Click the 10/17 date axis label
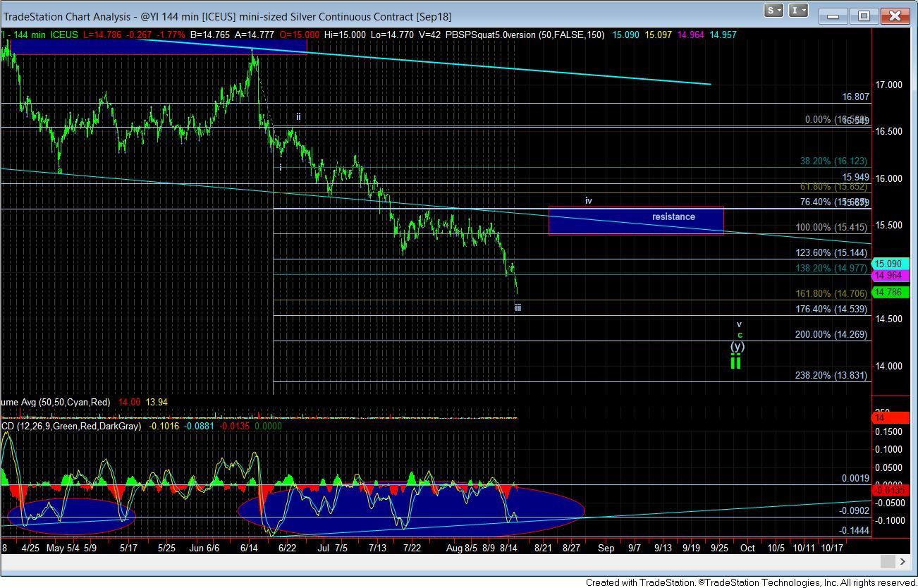The image size is (918, 588). click(x=831, y=547)
